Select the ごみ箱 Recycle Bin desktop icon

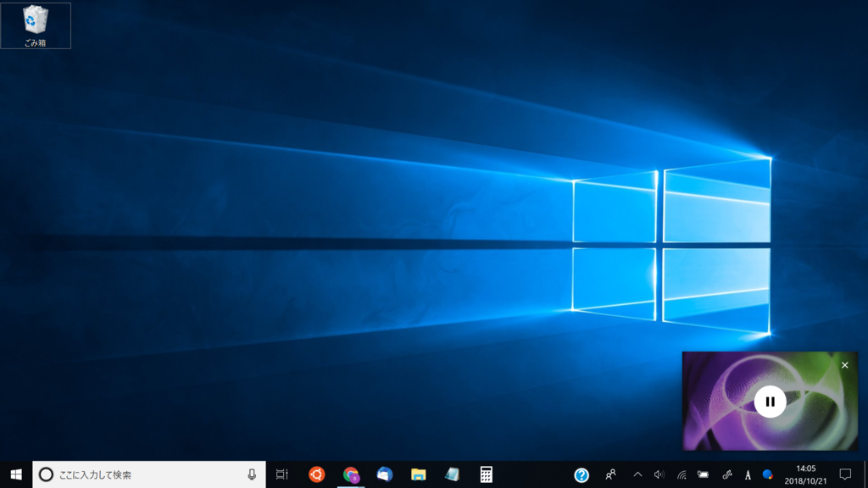click(x=36, y=25)
